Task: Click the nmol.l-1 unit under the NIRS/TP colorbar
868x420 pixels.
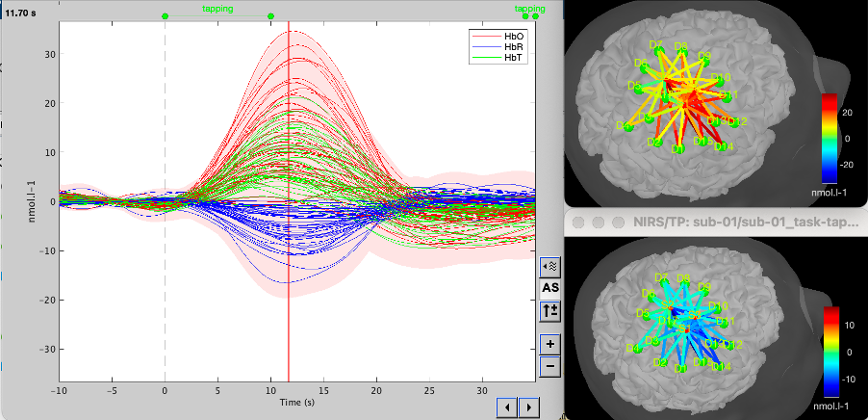Action: tap(830, 407)
